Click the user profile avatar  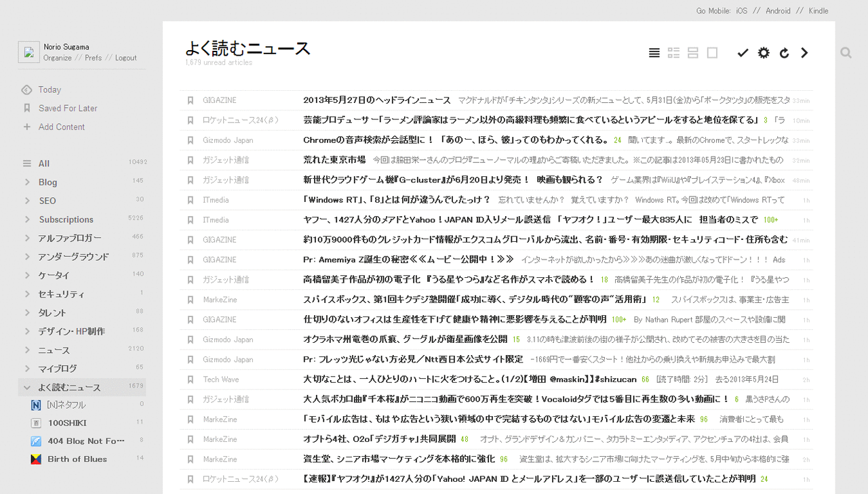coord(28,52)
